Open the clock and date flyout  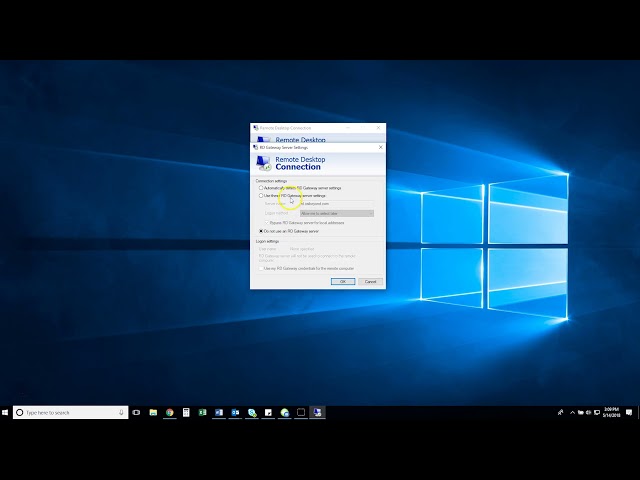click(x=611, y=412)
